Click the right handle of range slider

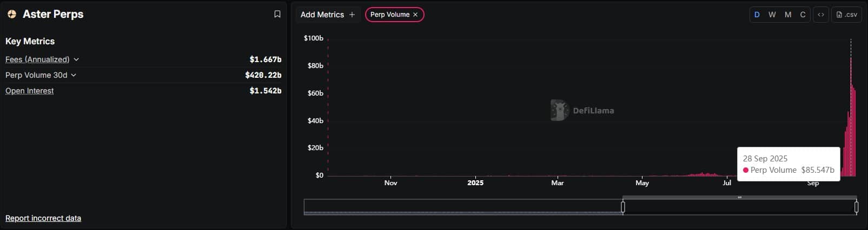856,207
